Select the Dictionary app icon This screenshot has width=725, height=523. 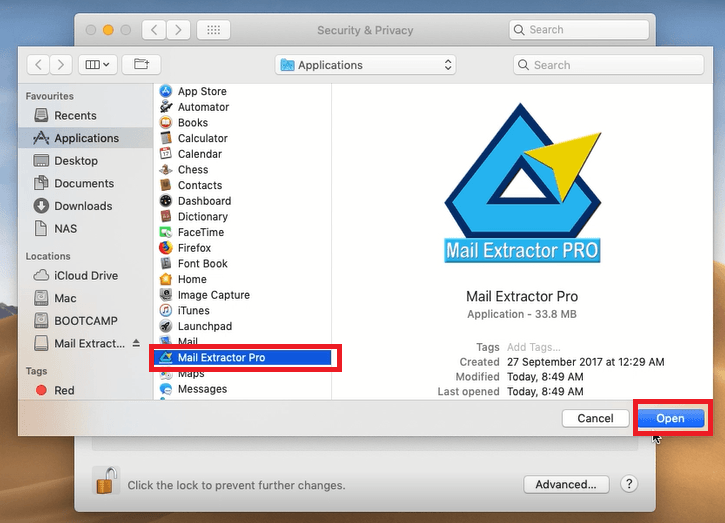[166, 216]
